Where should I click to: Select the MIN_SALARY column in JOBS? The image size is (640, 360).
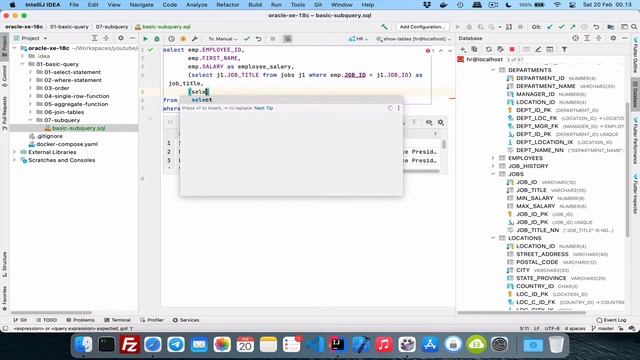coord(535,198)
